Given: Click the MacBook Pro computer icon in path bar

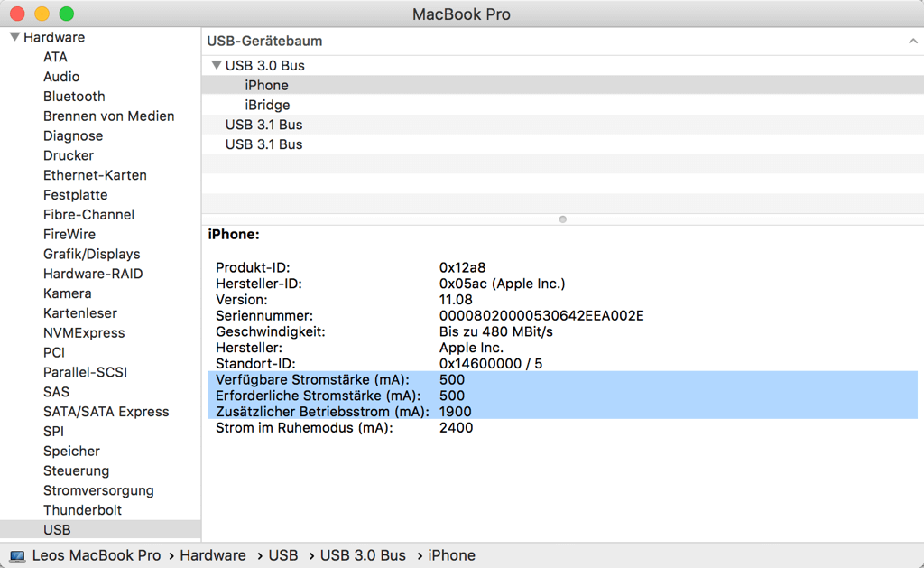Looking at the screenshot, I should point(18,555).
